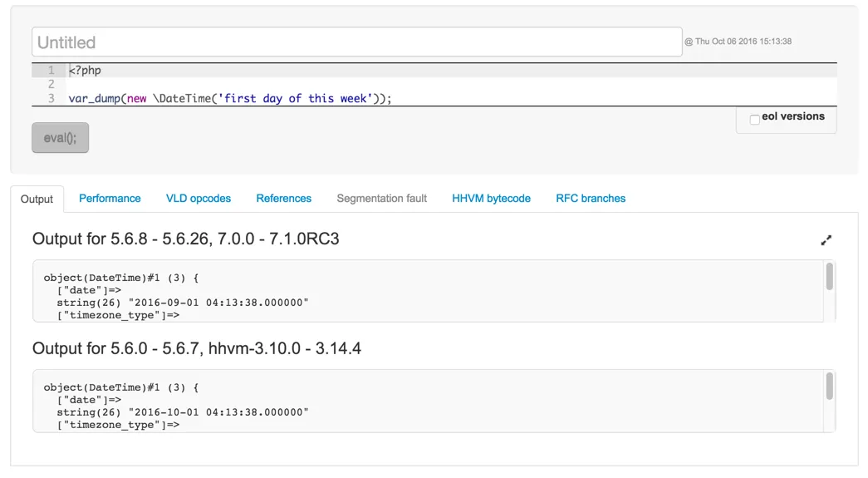
Task: Go to the References tab
Action: [x=283, y=199]
